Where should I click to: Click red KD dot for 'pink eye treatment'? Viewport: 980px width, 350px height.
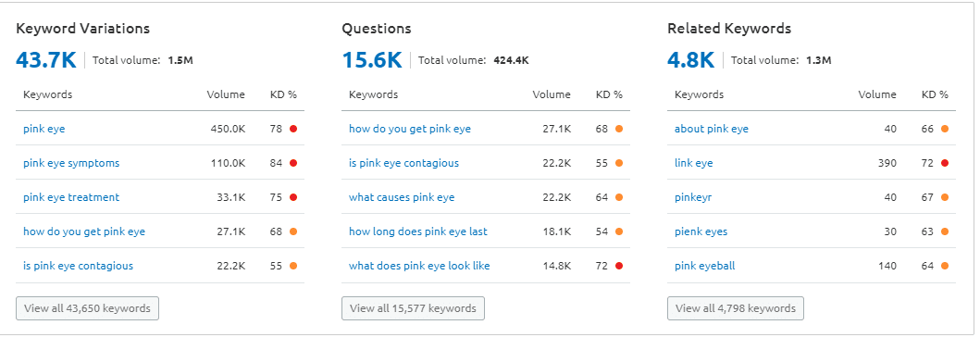293,197
